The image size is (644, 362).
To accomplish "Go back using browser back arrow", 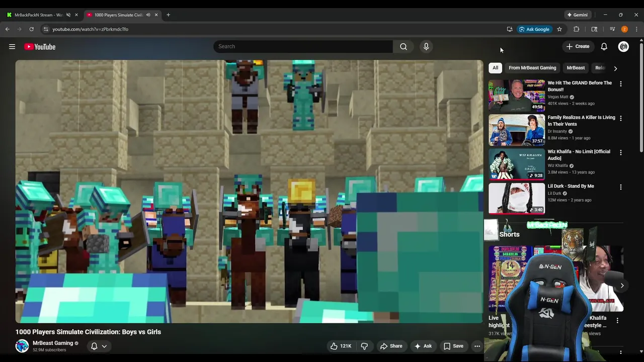I will 8,29.
